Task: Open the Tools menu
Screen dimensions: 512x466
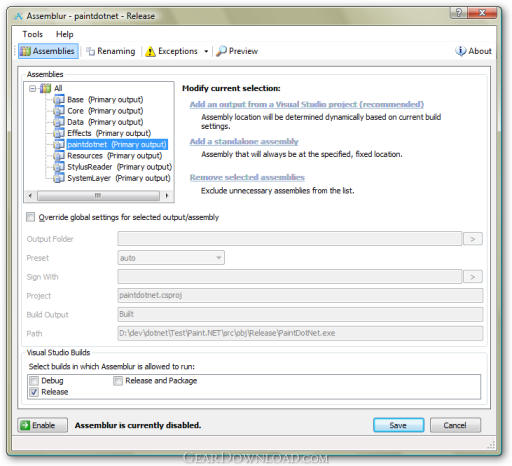Action: [x=33, y=34]
